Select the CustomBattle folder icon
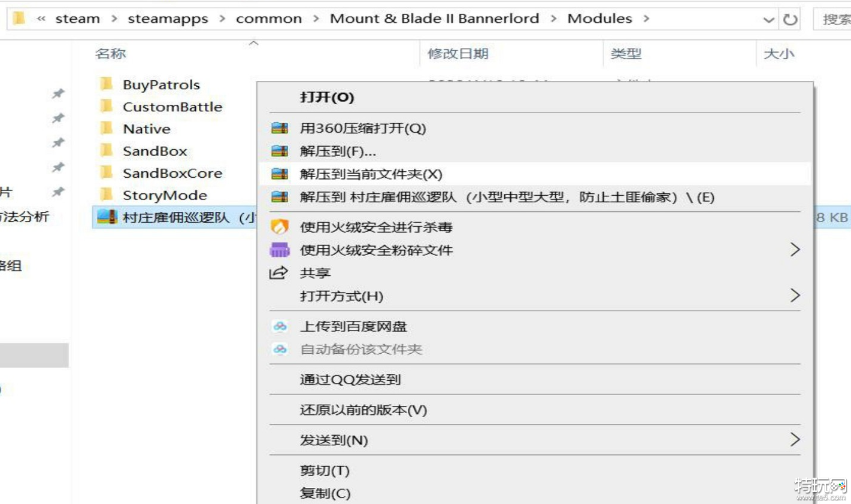 tap(107, 106)
